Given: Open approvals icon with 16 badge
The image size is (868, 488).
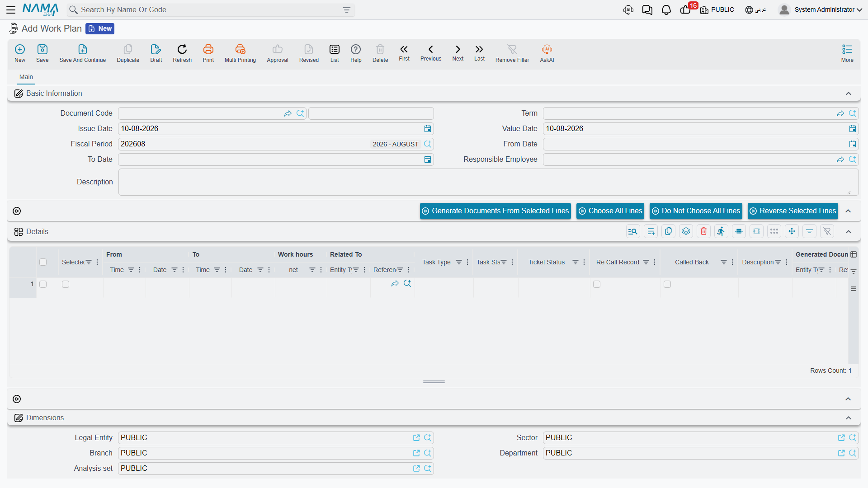Looking at the screenshot, I should click(x=686, y=9).
